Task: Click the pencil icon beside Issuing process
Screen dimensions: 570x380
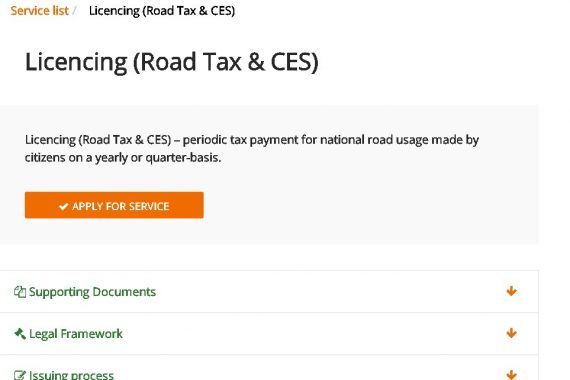Action: [20, 375]
